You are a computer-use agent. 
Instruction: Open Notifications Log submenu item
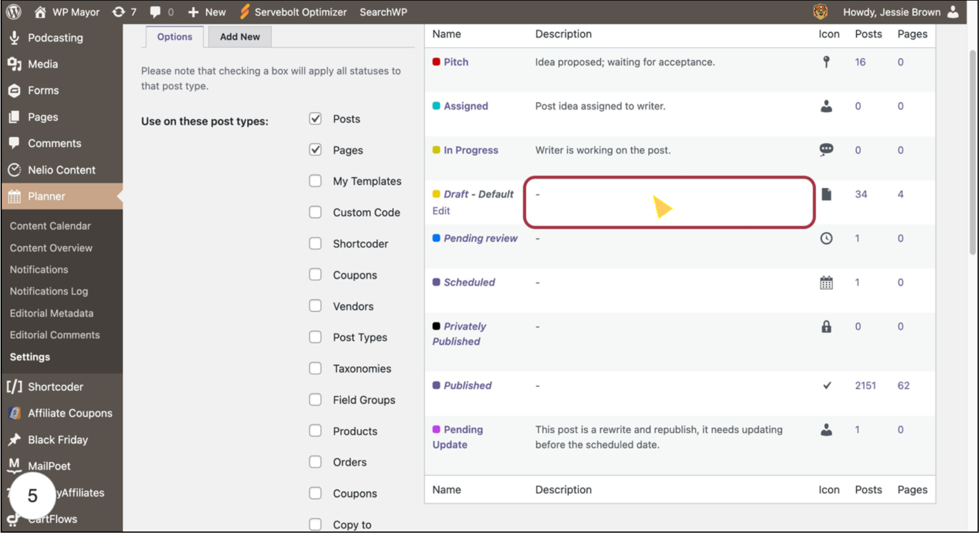tap(49, 291)
